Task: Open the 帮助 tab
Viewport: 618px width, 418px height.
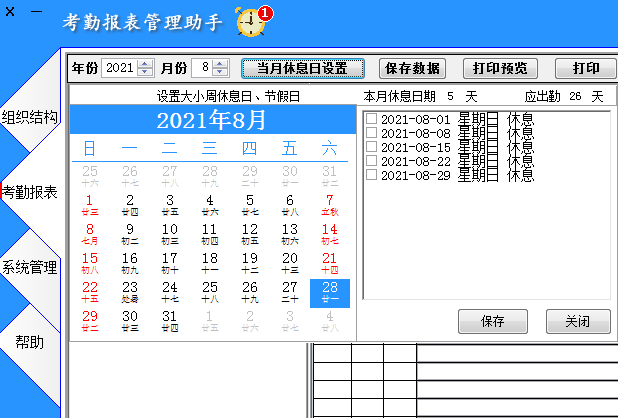Action: [x=30, y=342]
